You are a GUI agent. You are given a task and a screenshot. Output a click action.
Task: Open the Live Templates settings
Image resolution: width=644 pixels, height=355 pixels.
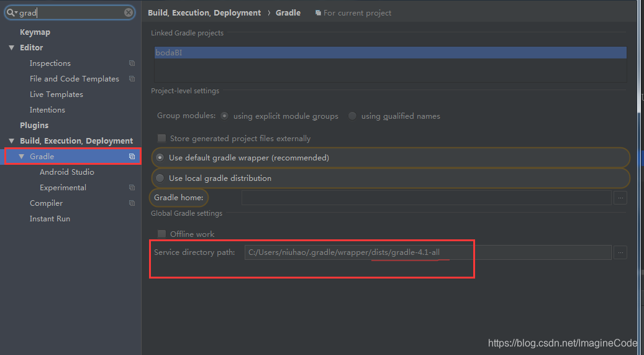[x=57, y=95]
